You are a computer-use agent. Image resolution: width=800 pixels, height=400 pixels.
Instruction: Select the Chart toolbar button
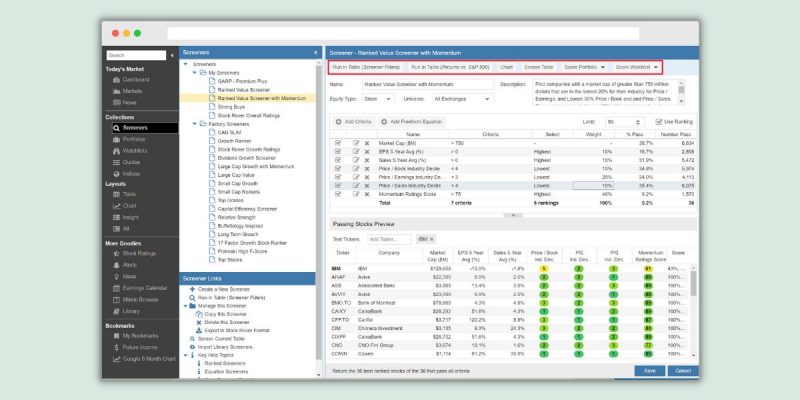(506, 67)
